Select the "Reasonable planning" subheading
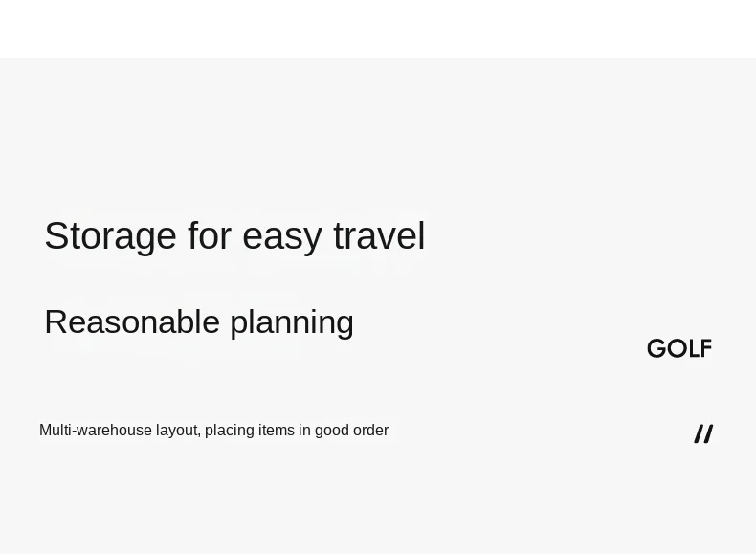Image resolution: width=756 pixels, height=554 pixels. tap(199, 322)
